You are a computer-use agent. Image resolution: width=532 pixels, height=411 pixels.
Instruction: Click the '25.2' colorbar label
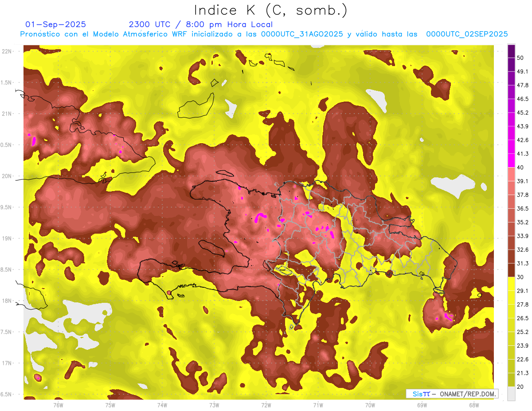click(523, 332)
